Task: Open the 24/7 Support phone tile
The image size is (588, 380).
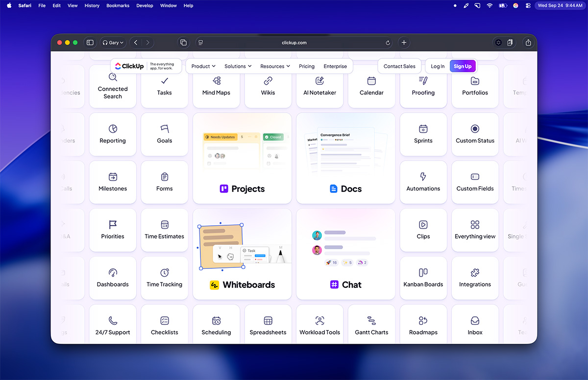Action: coord(113,324)
